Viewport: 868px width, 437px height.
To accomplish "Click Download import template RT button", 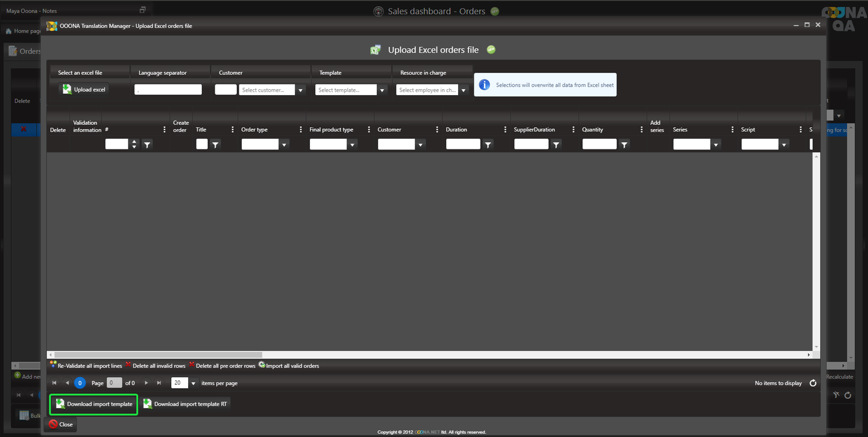I will point(186,404).
